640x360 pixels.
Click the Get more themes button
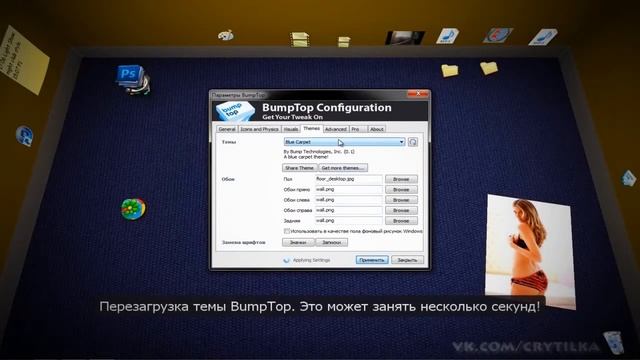coord(343,168)
